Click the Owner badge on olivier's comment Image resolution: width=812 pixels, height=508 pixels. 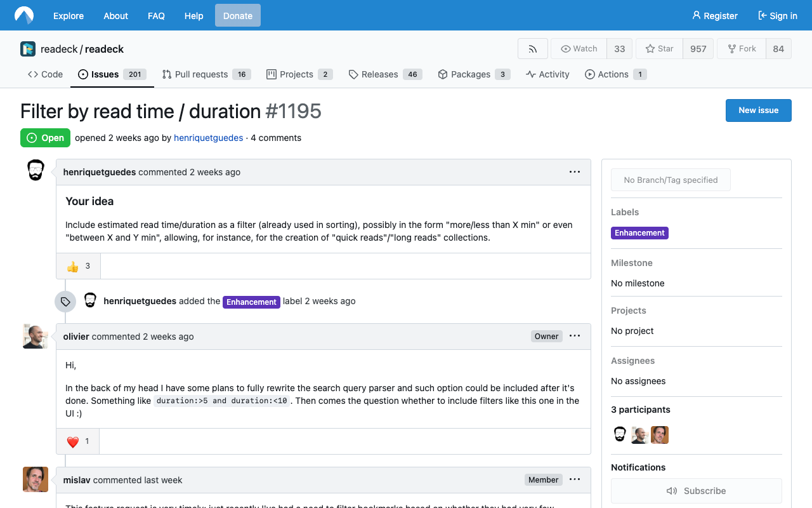pyautogui.click(x=546, y=337)
